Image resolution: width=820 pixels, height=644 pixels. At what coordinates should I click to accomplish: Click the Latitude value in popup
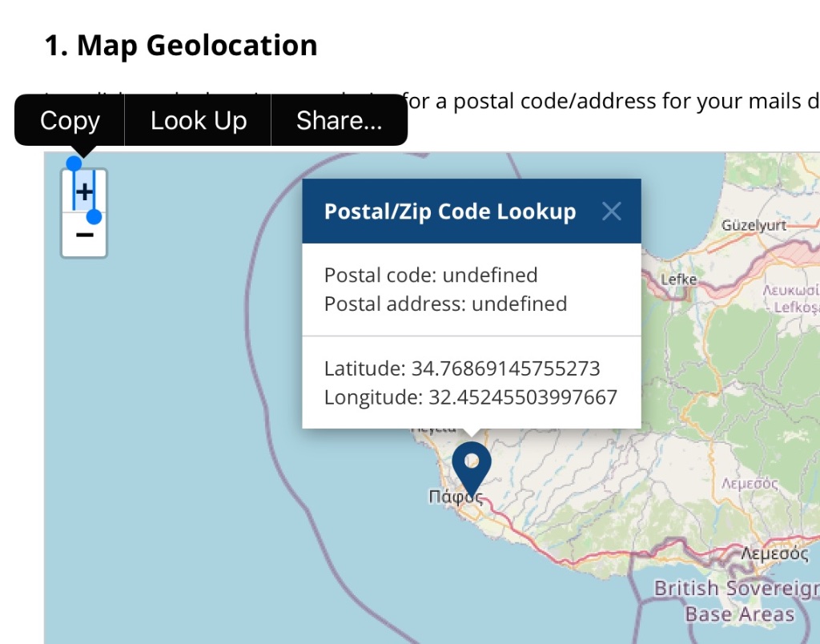tap(505, 369)
